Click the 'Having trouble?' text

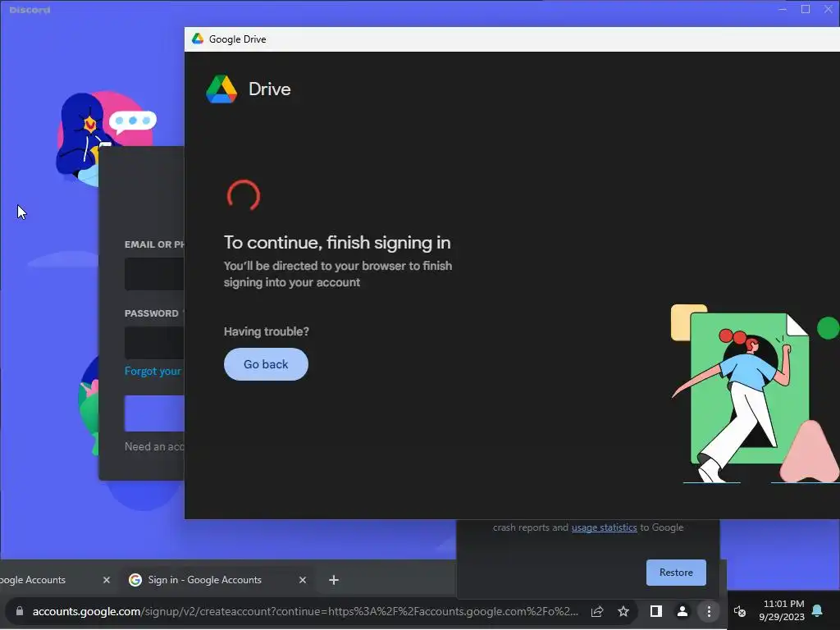267,331
